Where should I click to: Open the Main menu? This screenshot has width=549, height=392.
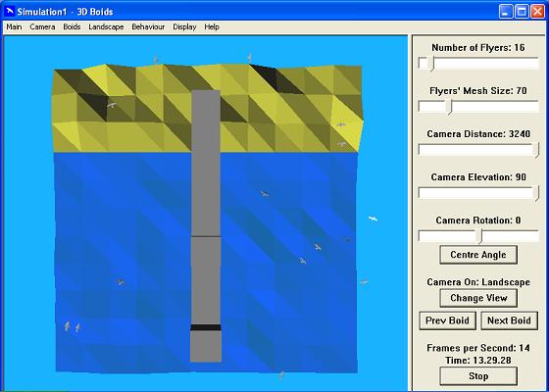pos(14,27)
